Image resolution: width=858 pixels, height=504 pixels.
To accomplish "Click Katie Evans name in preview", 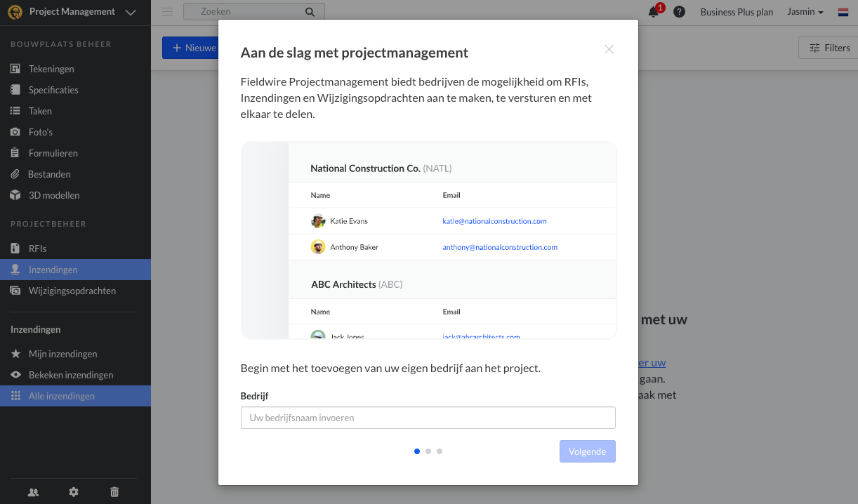I will tap(349, 221).
